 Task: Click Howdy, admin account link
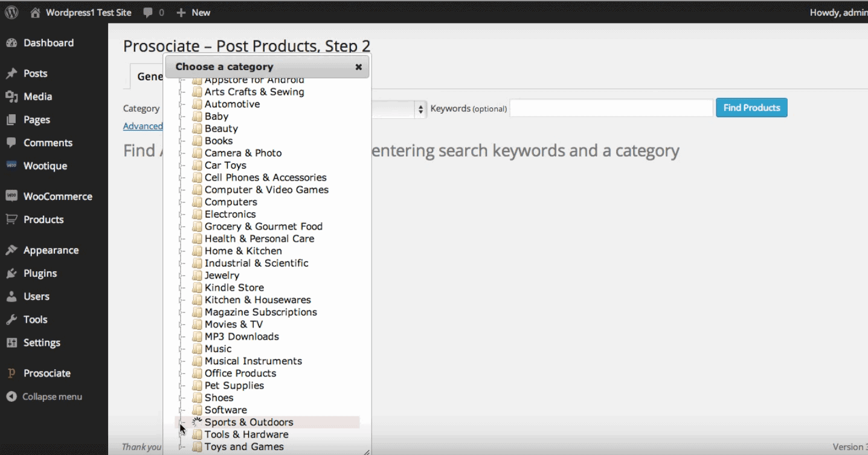coord(838,13)
